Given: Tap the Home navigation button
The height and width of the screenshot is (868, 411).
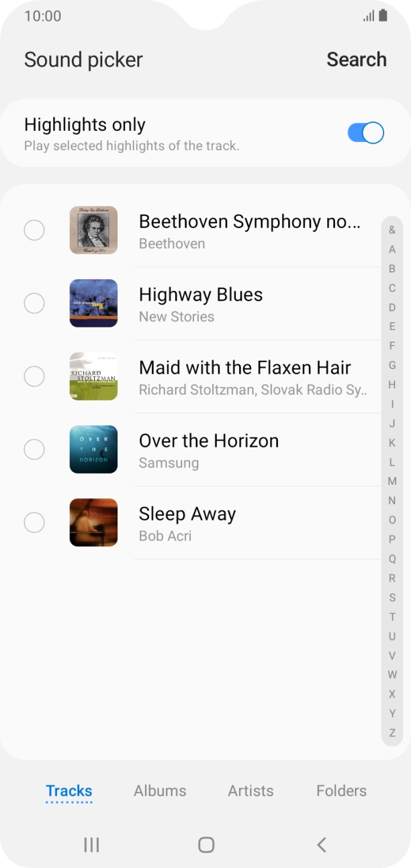Looking at the screenshot, I should coord(205,845).
